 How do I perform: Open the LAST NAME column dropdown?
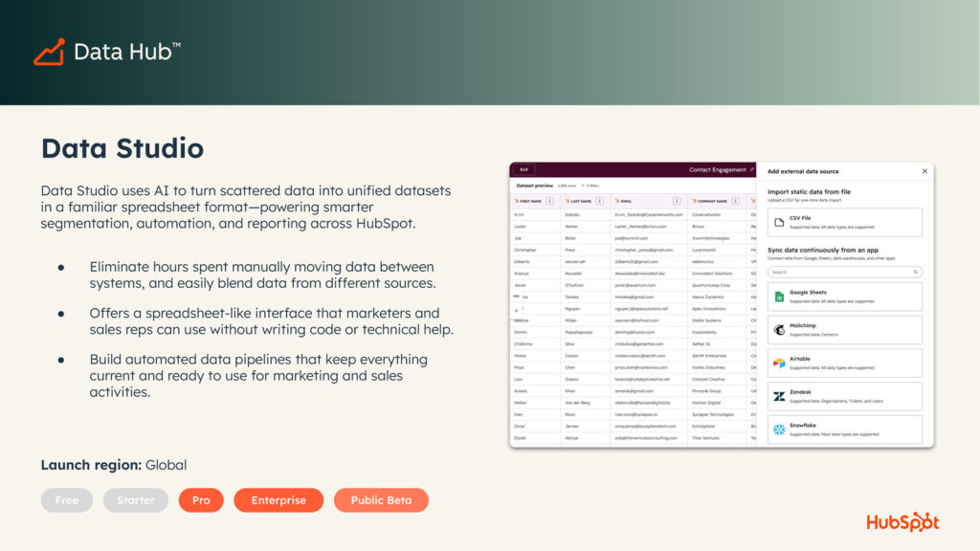[599, 201]
